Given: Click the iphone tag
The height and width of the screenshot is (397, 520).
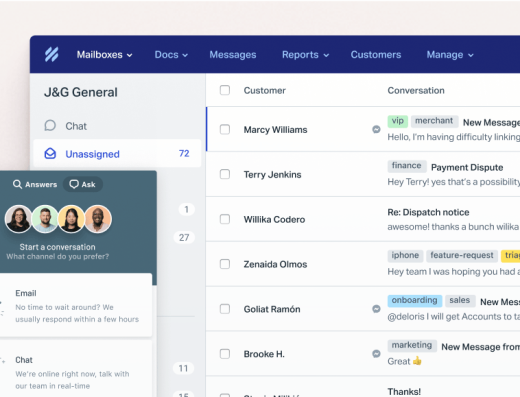Looking at the screenshot, I should (405, 256).
